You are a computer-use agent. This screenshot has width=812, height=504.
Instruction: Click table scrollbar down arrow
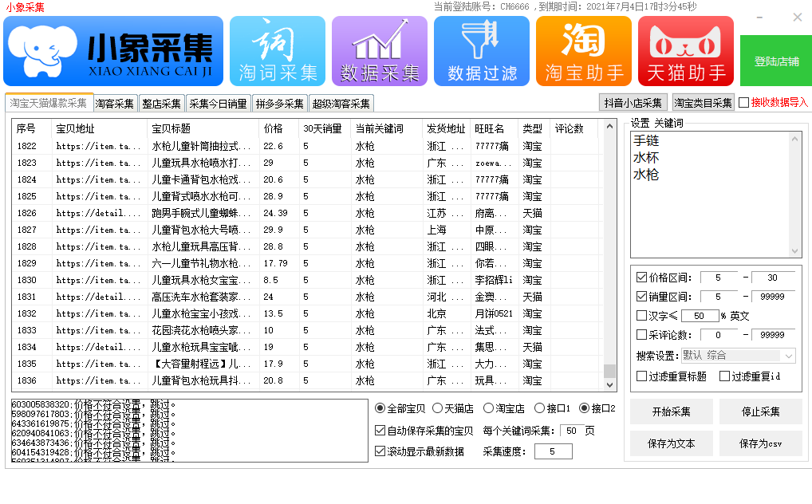point(609,384)
